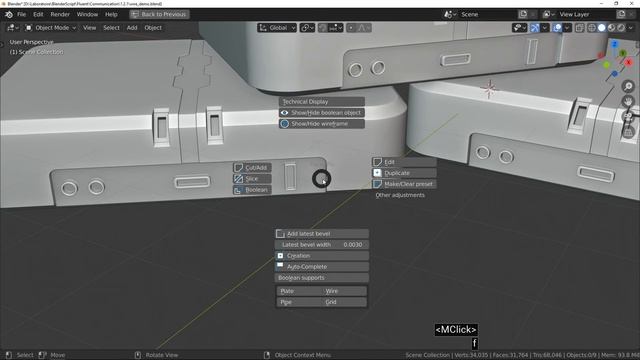Switch to rendered viewport shading

coord(621,28)
